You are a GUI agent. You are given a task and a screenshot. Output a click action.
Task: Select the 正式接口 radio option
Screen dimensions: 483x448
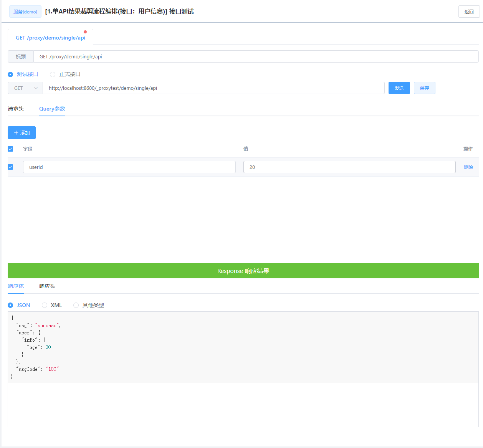click(52, 74)
